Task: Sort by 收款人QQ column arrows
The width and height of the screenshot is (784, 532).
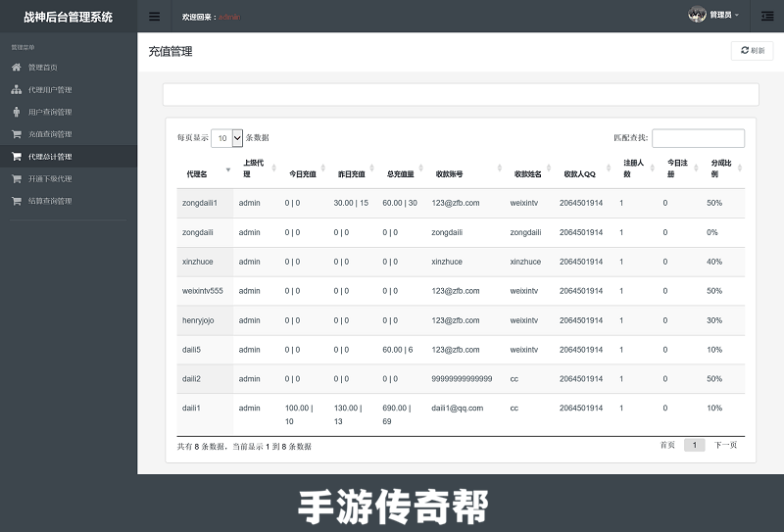Action: coord(609,168)
